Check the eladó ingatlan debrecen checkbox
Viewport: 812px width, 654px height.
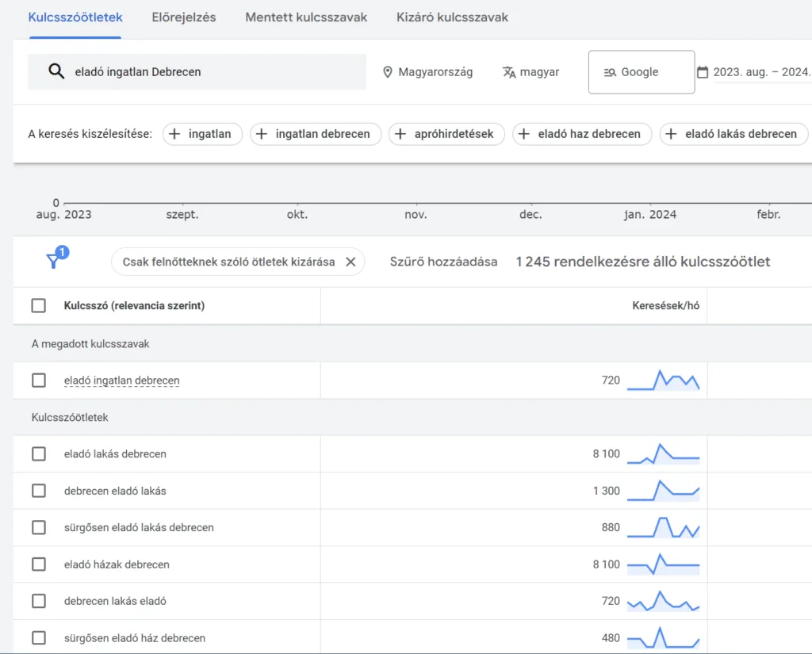(39, 380)
